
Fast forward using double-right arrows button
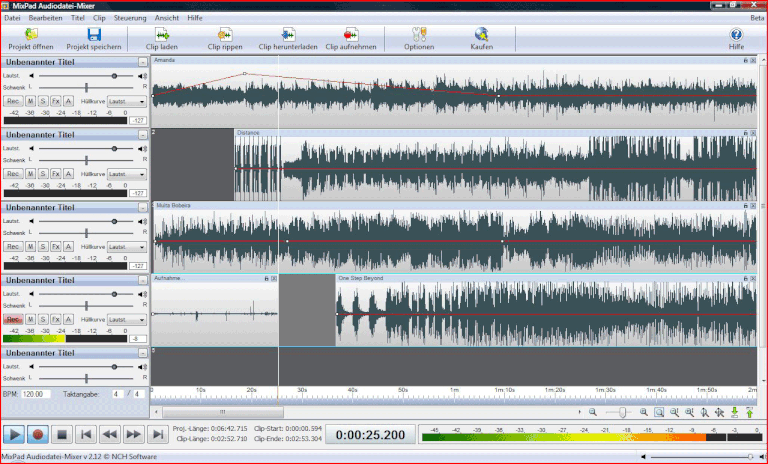coord(133,434)
